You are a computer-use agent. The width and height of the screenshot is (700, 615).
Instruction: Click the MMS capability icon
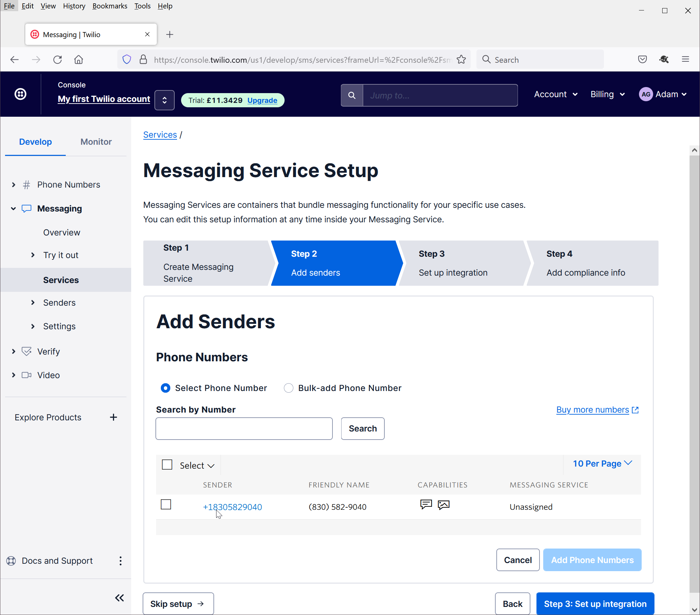click(x=443, y=505)
